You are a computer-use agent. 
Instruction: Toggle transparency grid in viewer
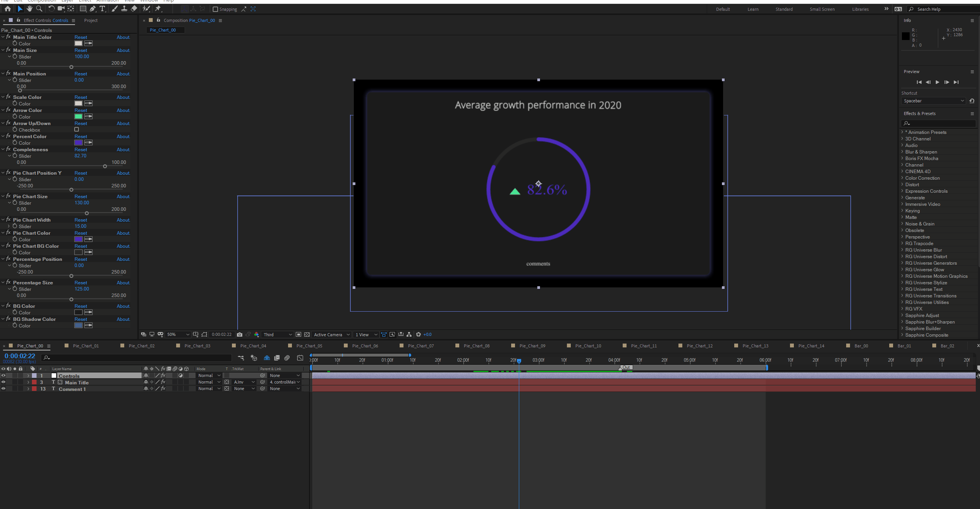click(x=307, y=334)
